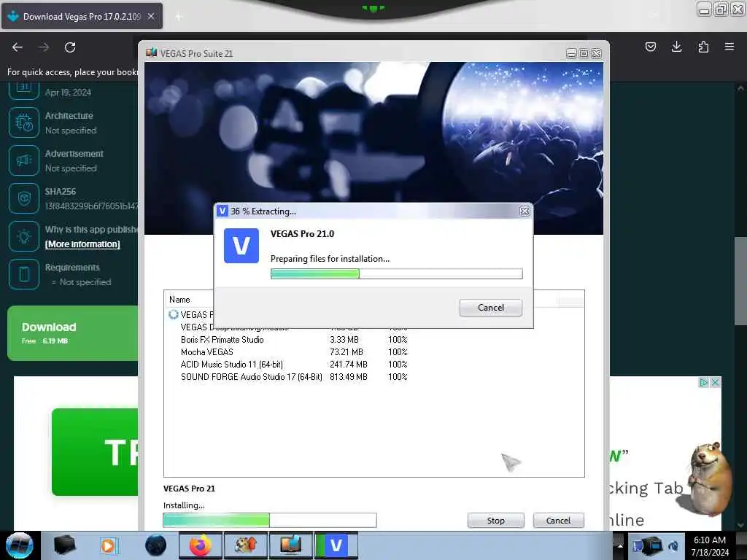747x560 pixels.
Task: Click the extraction progress bar
Action: (x=396, y=274)
